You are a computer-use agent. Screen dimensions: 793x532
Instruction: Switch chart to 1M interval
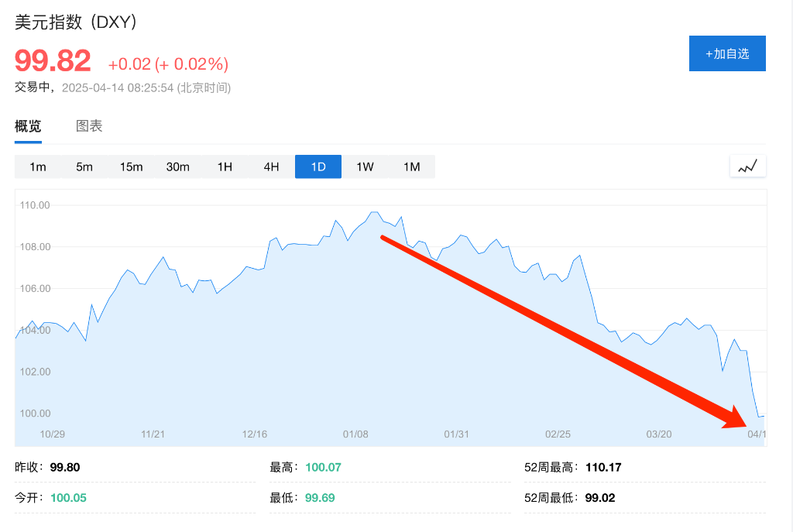tap(411, 166)
